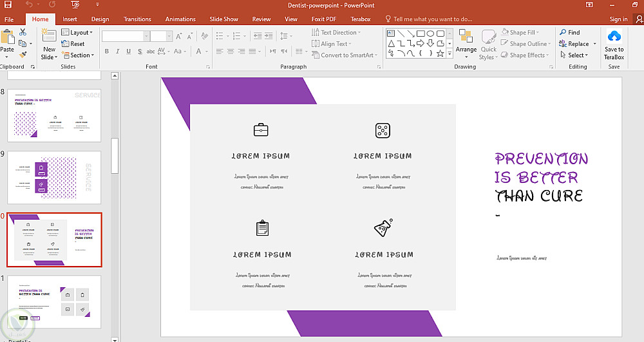Screen dimensions: 644x342
Task: Click the Copy icon in Clipboard group
Action: pos(23,43)
